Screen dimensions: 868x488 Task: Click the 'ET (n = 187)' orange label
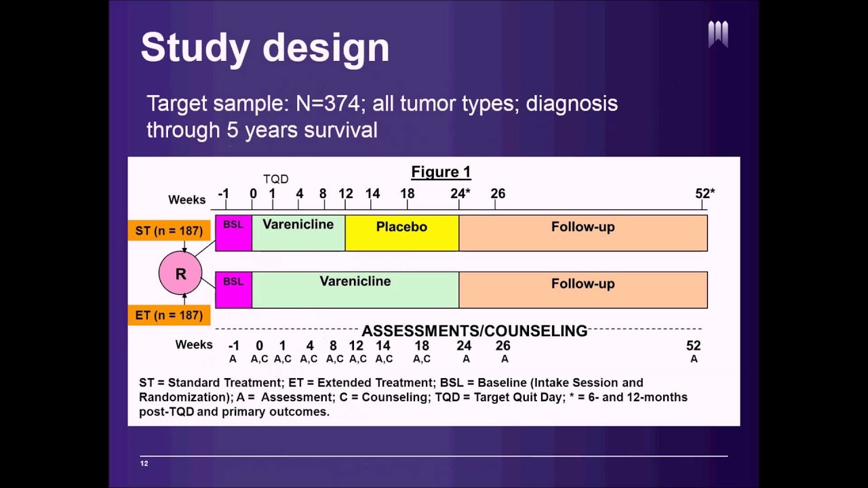pos(169,315)
